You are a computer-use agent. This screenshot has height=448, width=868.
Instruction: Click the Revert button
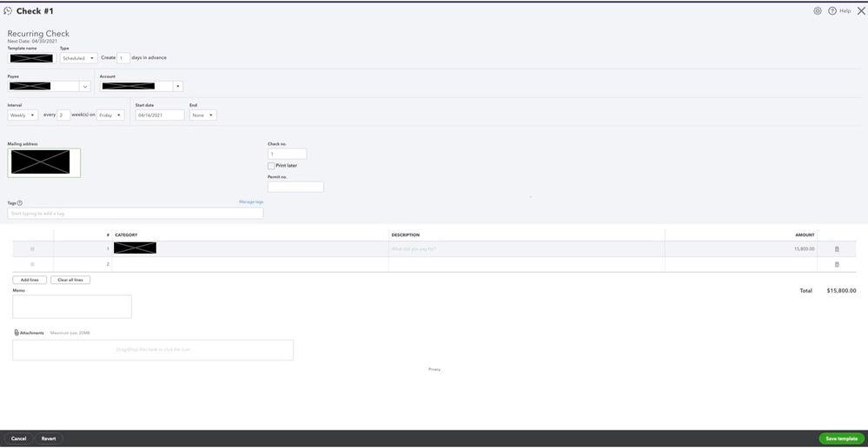tap(49, 438)
